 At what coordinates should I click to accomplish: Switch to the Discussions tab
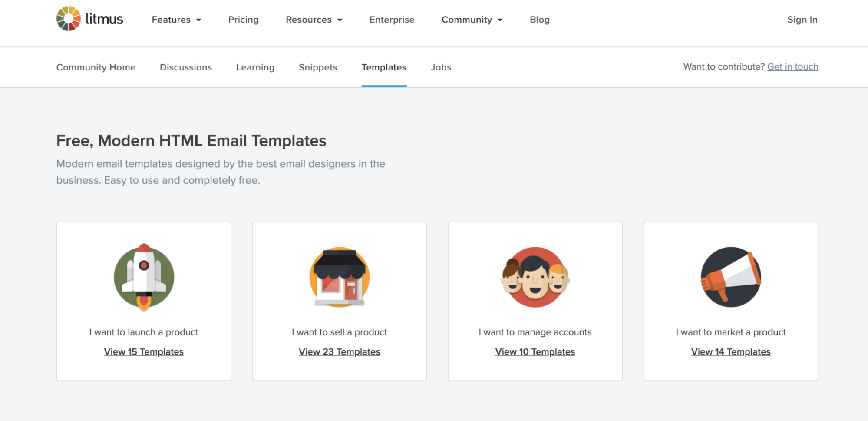[186, 67]
